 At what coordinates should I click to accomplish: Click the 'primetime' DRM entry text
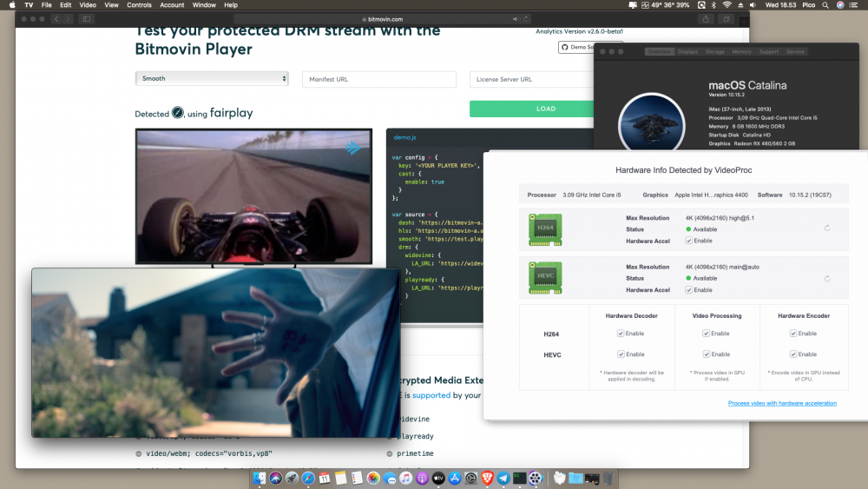[415, 453]
